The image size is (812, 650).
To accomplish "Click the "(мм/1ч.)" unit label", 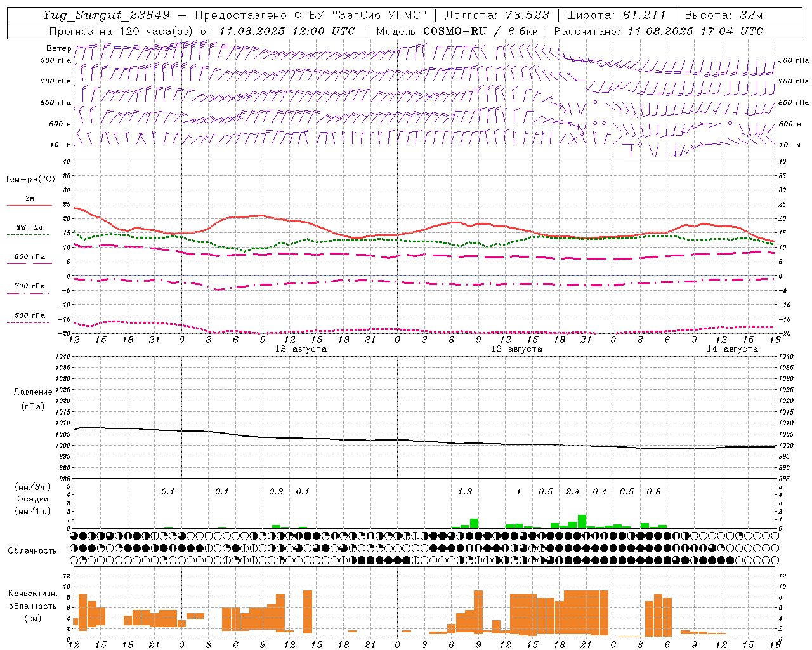I will pyautogui.click(x=33, y=511).
